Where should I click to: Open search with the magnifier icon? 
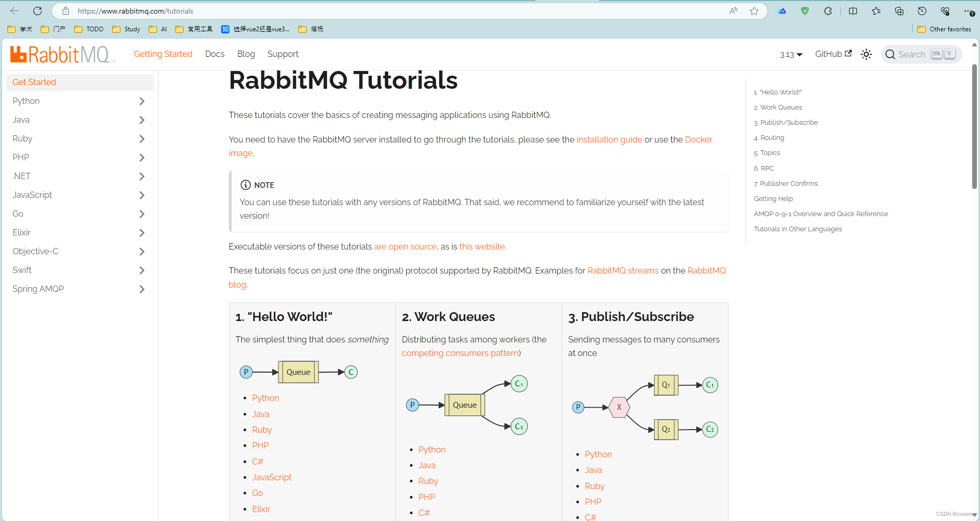tap(891, 54)
